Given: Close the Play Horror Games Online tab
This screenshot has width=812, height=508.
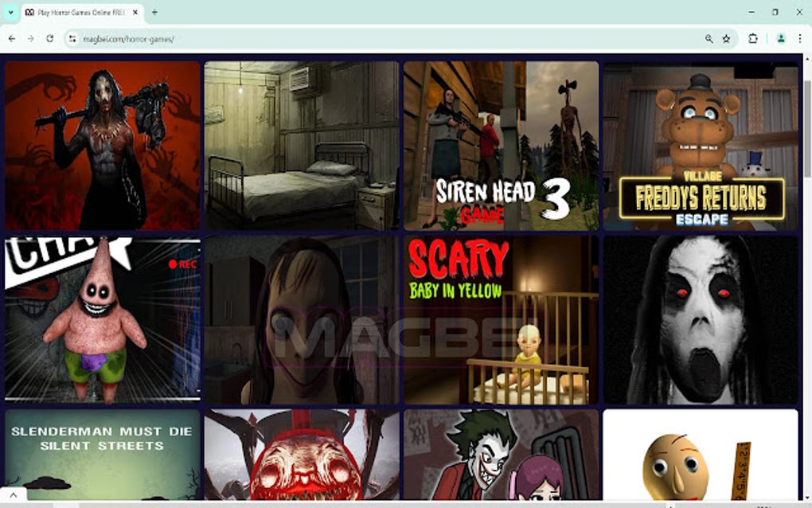Looking at the screenshot, I should click(135, 12).
